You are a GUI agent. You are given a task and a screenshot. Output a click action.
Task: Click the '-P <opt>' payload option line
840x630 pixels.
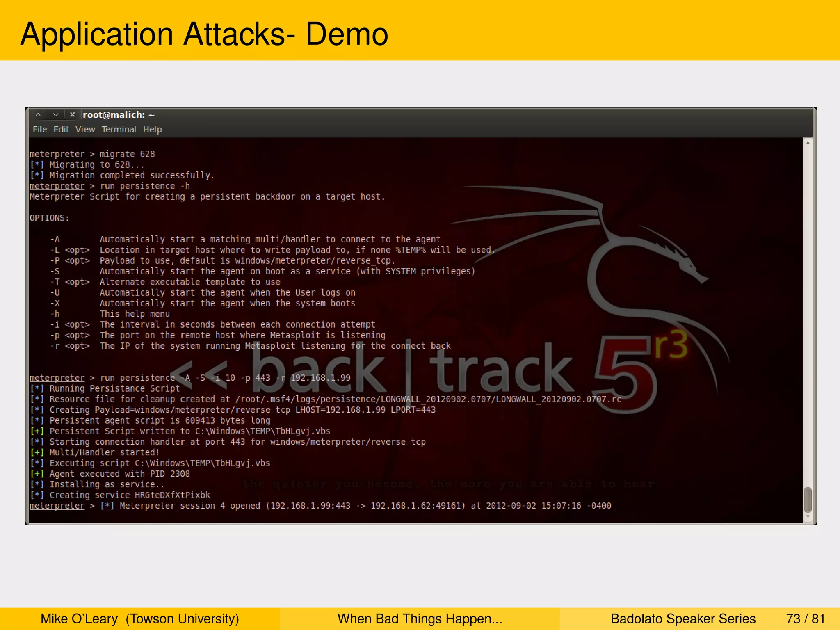222,261
